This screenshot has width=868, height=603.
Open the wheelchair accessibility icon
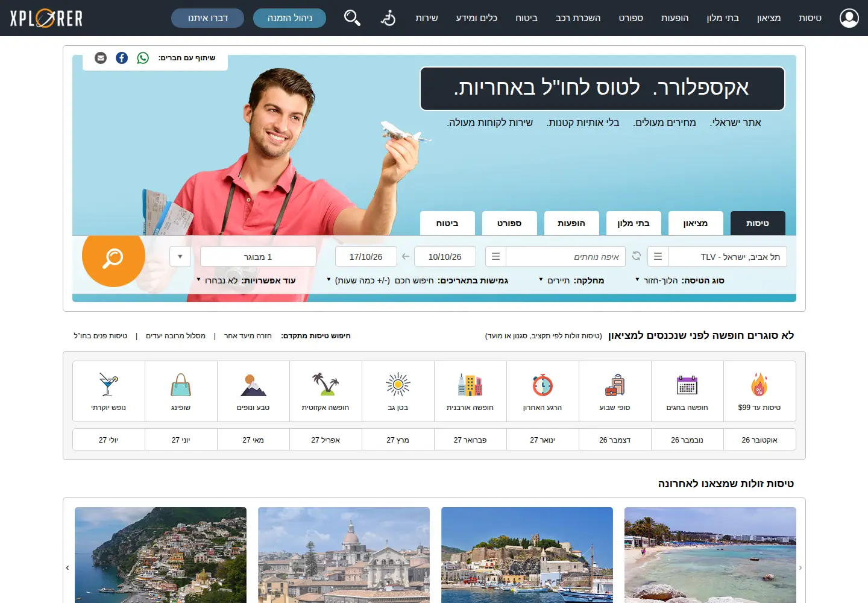388,18
